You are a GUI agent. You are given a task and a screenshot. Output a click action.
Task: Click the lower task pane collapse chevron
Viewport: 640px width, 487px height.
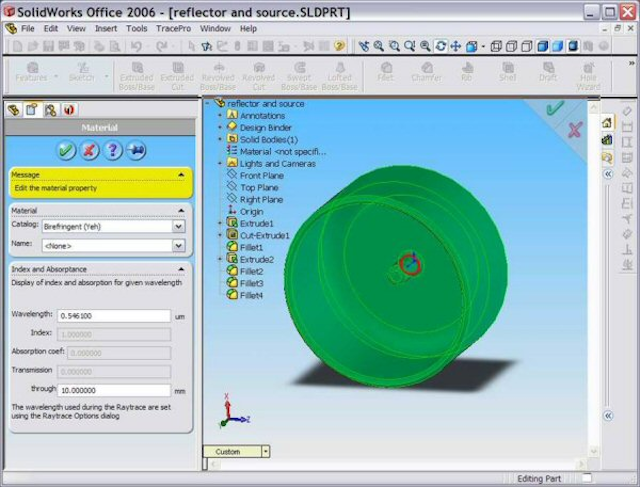coord(608,416)
